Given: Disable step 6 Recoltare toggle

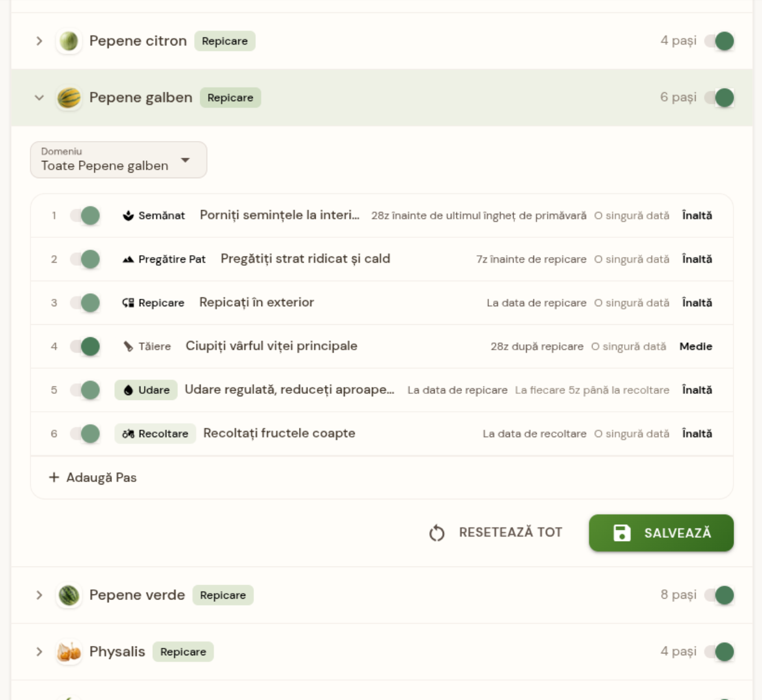Looking at the screenshot, I should [x=85, y=434].
